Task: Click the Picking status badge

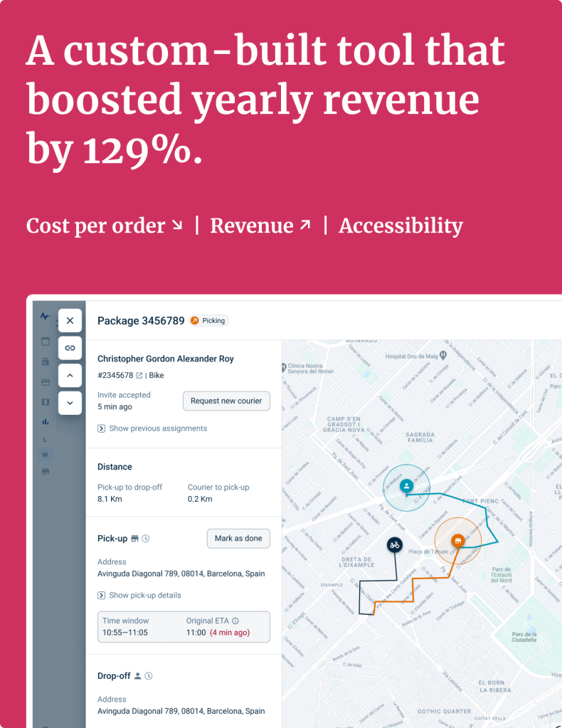Action: pos(209,320)
